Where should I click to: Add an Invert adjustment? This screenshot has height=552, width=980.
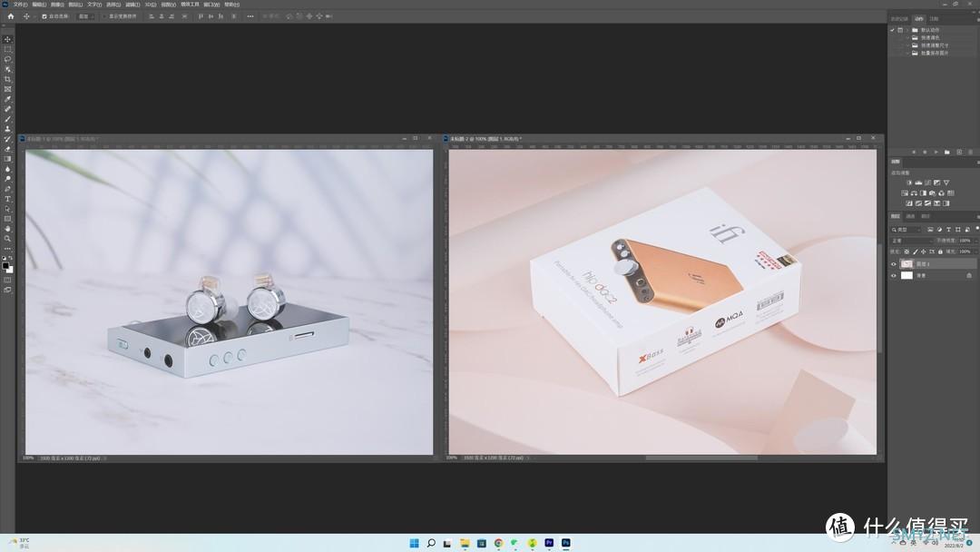click(908, 203)
